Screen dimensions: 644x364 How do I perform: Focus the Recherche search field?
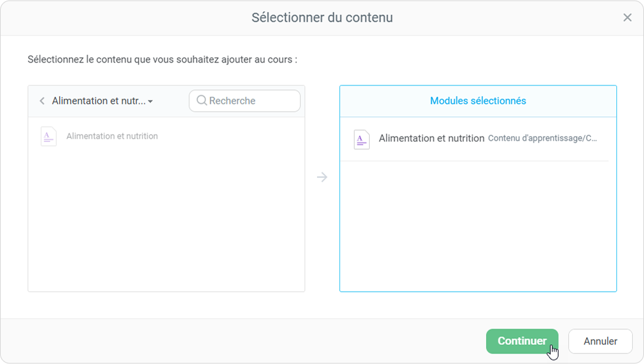pos(250,101)
